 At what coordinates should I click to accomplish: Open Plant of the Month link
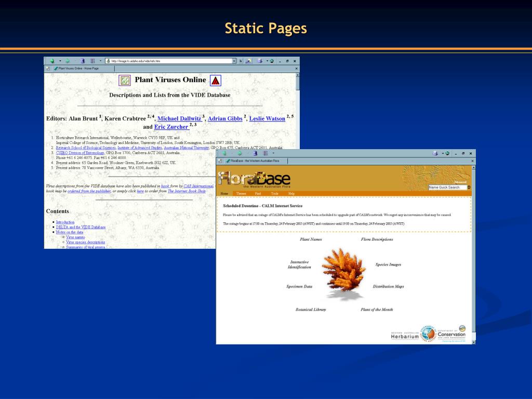(377, 310)
